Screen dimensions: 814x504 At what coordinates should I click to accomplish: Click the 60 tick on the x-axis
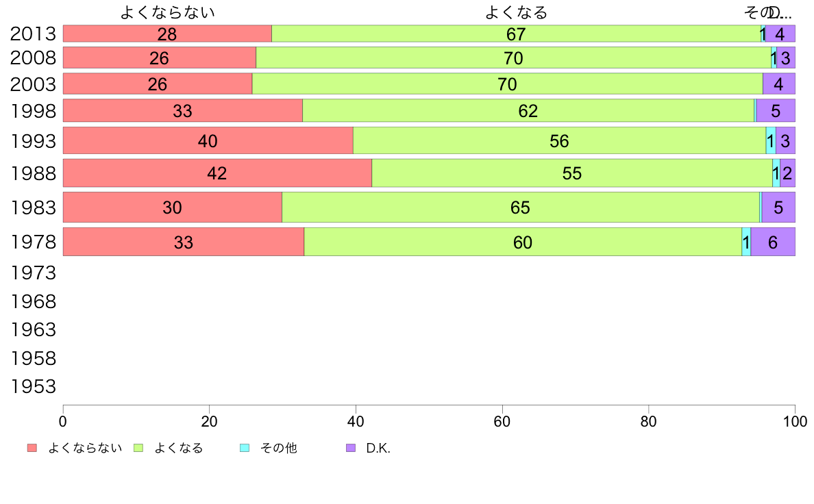click(502, 421)
